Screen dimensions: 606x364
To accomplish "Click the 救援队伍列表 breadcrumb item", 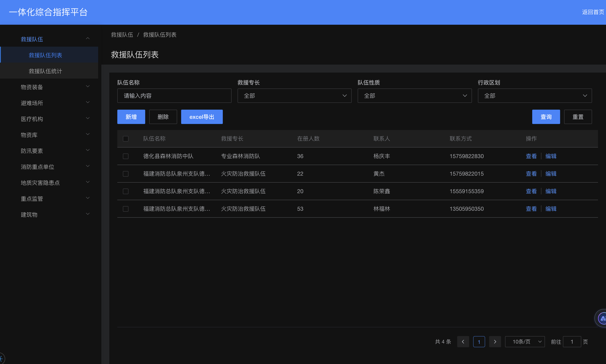I will (160, 35).
